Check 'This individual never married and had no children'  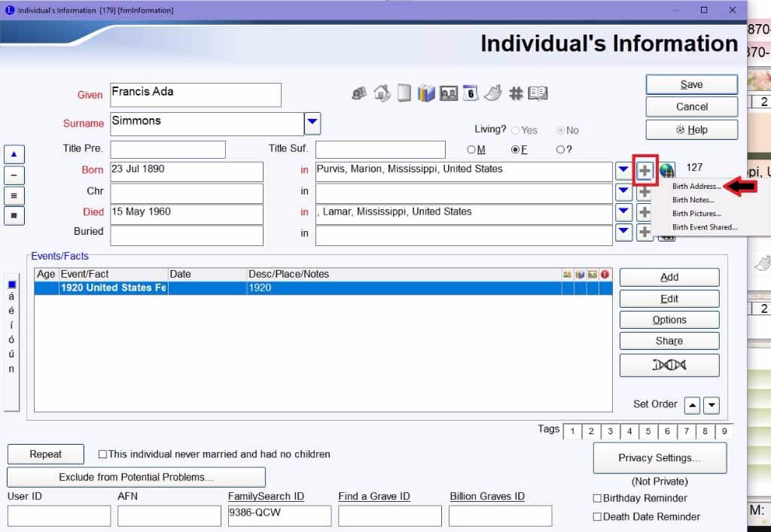coord(102,454)
